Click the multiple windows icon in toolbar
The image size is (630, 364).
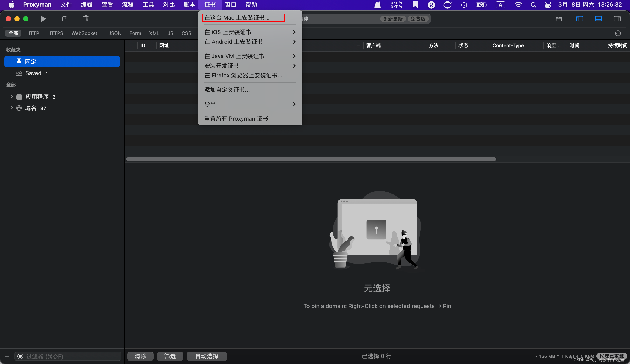(x=558, y=19)
